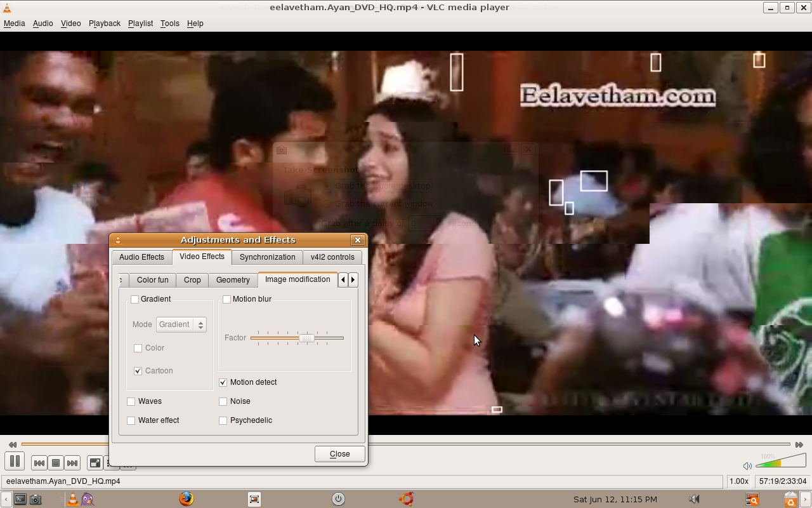Viewport: 812px width, 508px height.
Task: Enable the Water effect checkbox
Action: click(131, 420)
